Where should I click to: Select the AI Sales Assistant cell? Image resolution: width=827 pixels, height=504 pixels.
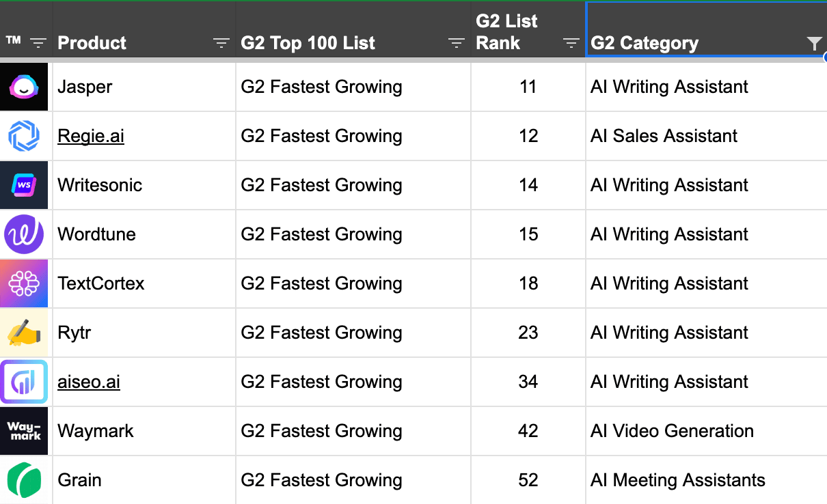[x=706, y=136]
